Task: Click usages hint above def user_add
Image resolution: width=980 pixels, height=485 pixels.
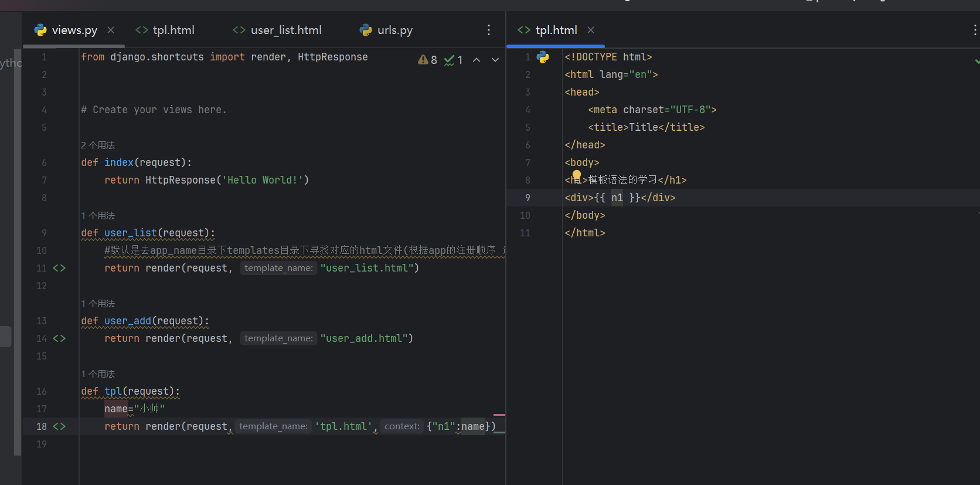Action: (x=98, y=303)
